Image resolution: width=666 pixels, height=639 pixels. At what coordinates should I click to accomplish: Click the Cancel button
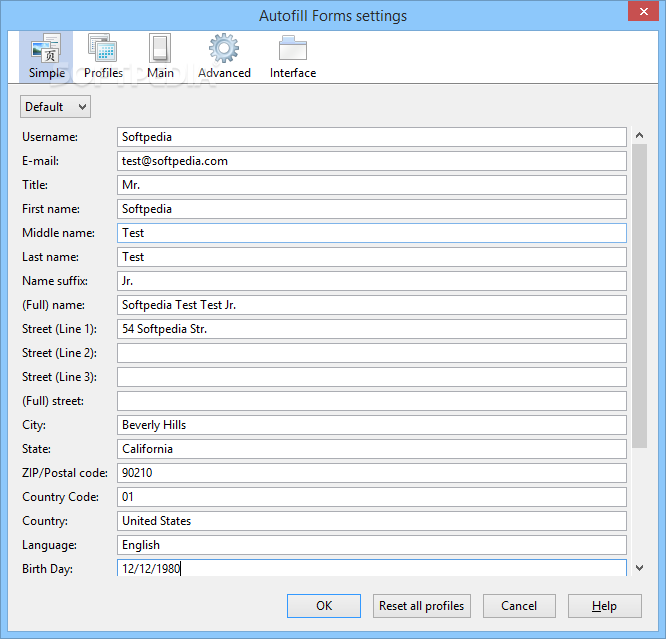click(x=519, y=606)
